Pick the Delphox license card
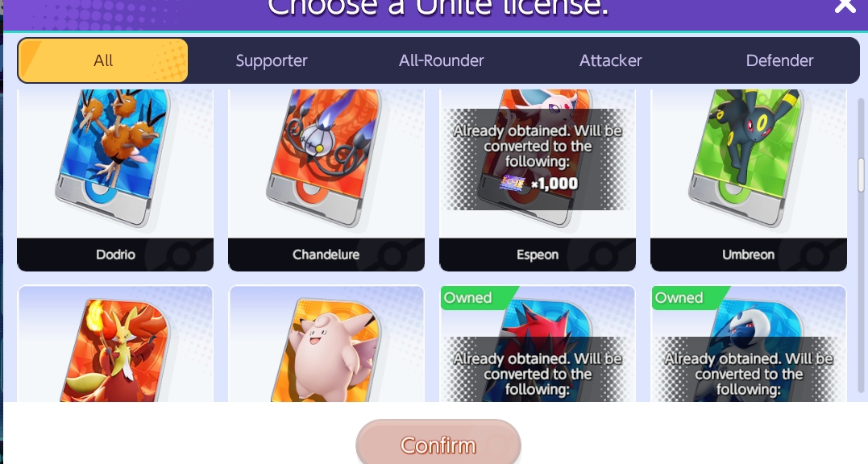 [x=115, y=343]
